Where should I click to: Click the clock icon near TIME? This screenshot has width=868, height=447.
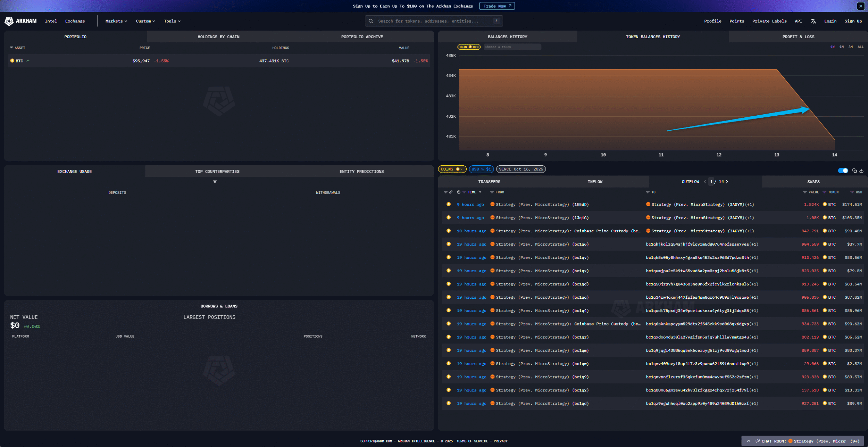point(459,192)
